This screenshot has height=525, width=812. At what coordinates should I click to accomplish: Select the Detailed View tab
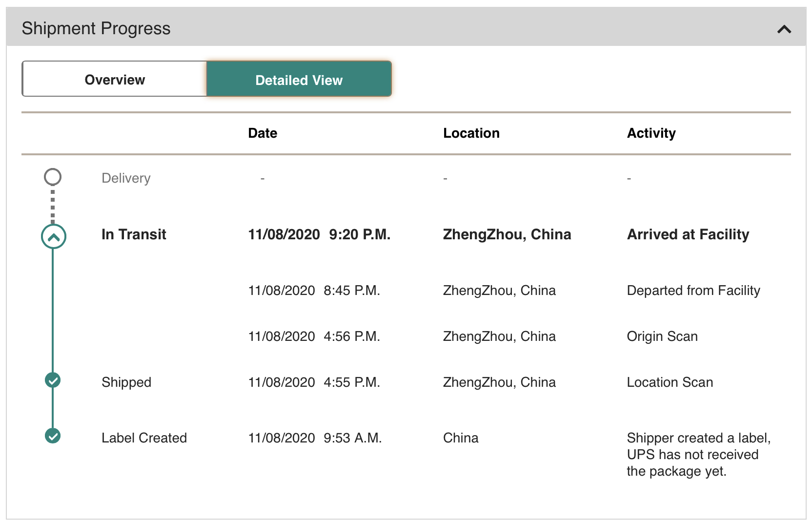(x=299, y=80)
